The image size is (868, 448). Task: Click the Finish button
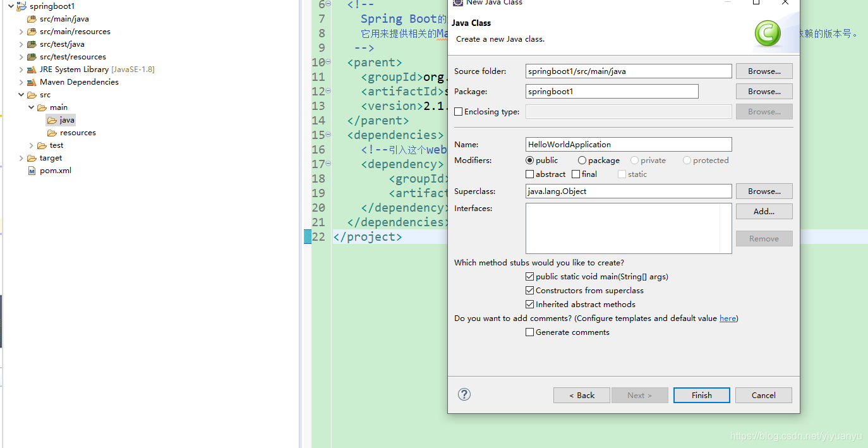[702, 396]
